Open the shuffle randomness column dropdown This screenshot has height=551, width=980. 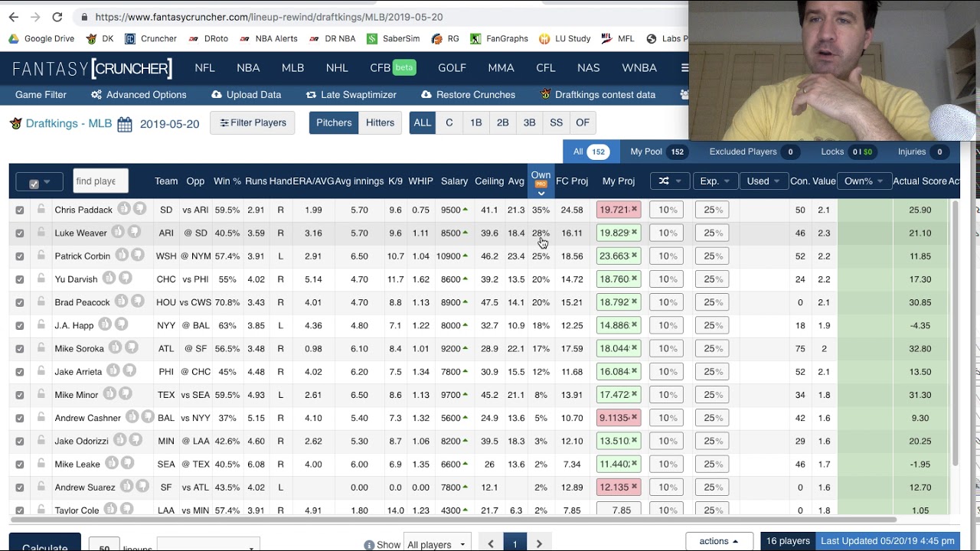click(x=669, y=181)
